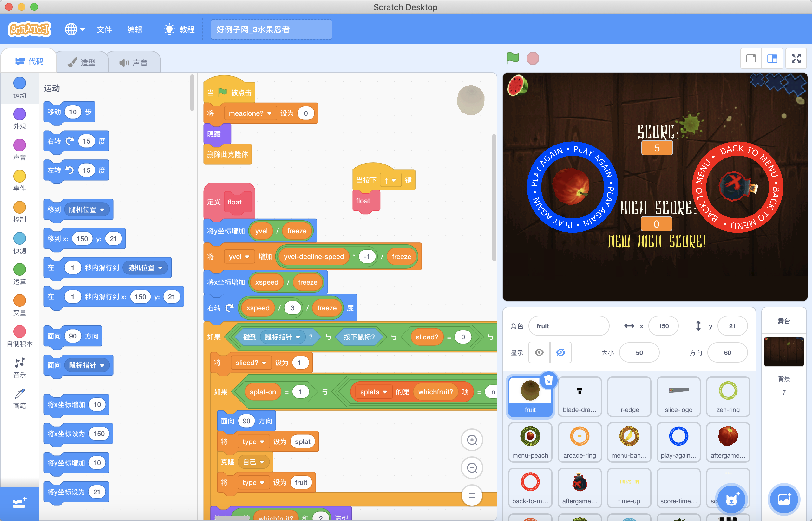Switch to small stage layout
Screen dimensions: 812x521
[751, 59]
